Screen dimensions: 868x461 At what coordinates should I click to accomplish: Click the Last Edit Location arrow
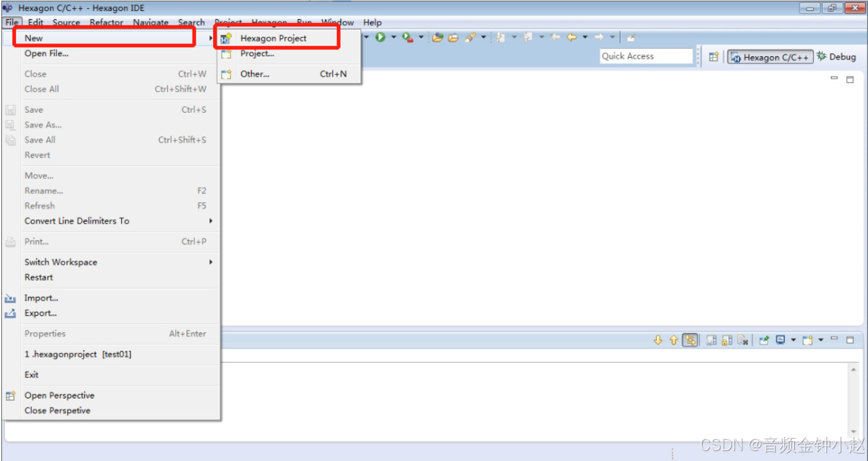click(555, 37)
